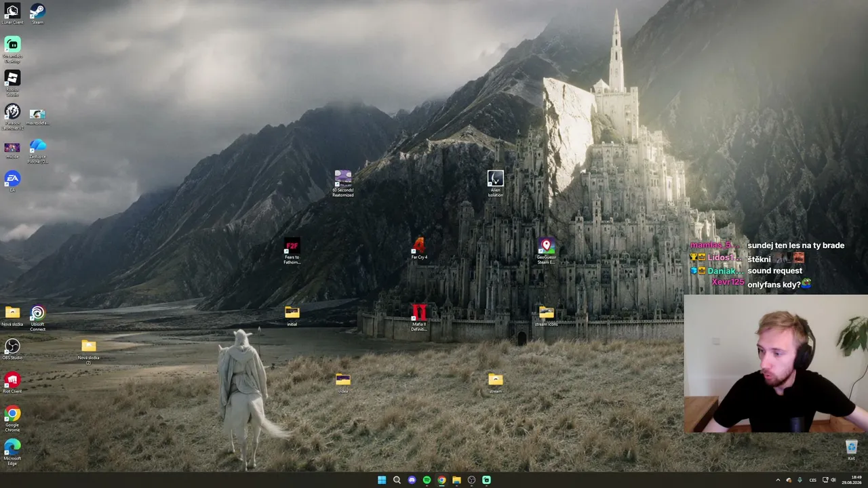This screenshot has height=488, width=868.
Task: Select the GeoGuessr Steam Edition icon
Action: click(547, 250)
